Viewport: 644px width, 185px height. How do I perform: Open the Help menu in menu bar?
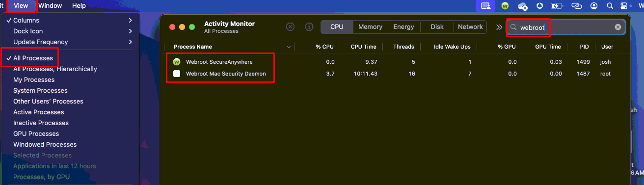(x=79, y=6)
